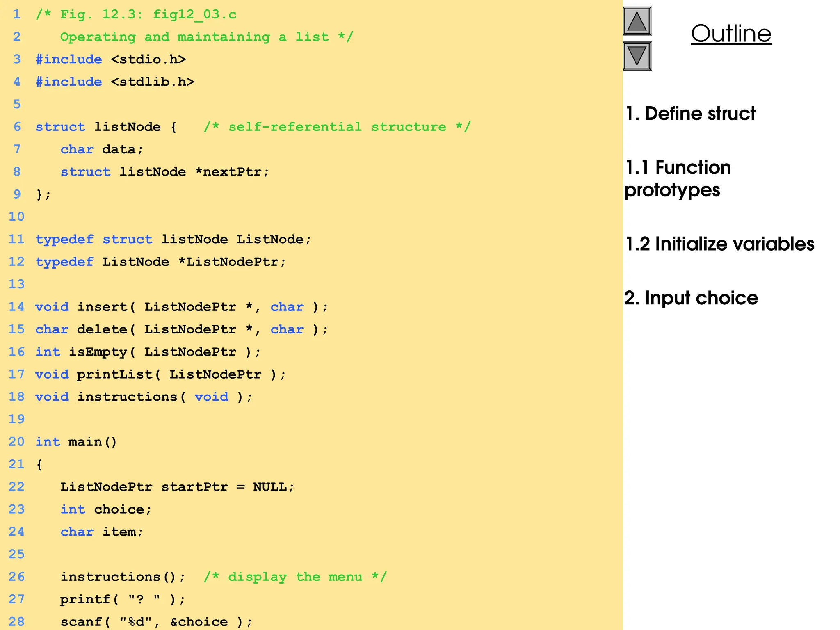Click 'ListNodePtr startPtr = NULL;' line
Screen dimensions: 840x630
point(177,487)
